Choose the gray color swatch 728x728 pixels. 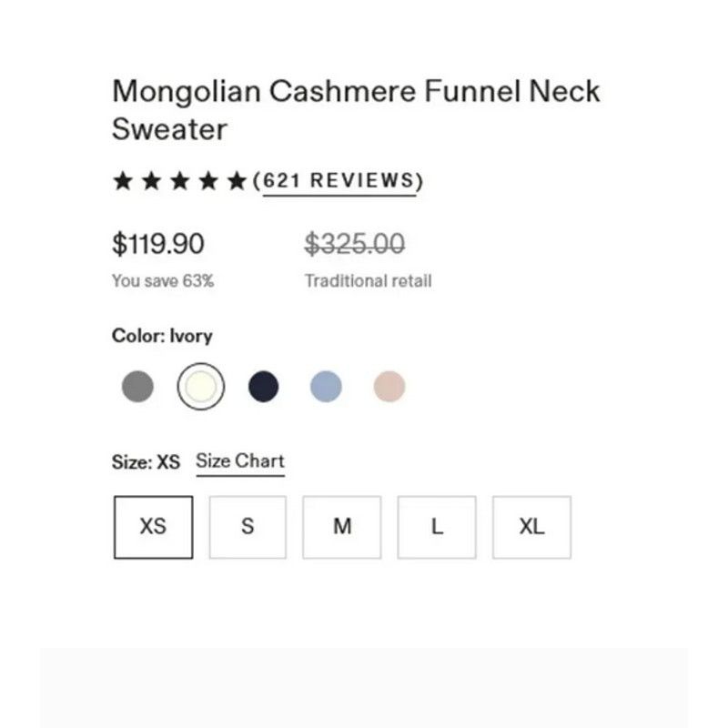pos(137,386)
